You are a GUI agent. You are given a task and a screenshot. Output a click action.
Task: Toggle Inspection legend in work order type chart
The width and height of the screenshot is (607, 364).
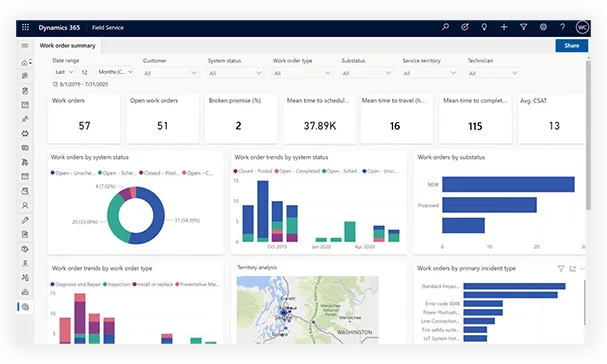pyautogui.click(x=117, y=284)
